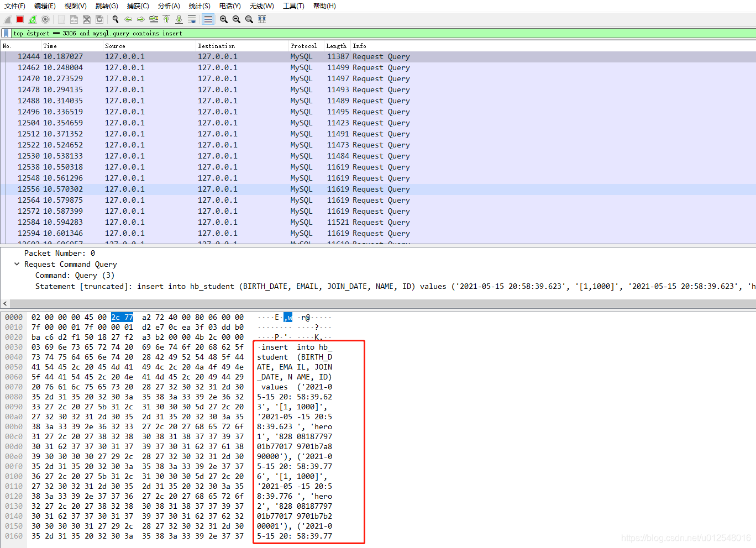Open the 视图(V) menu
Screen dimensions: 756x548
coord(75,6)
